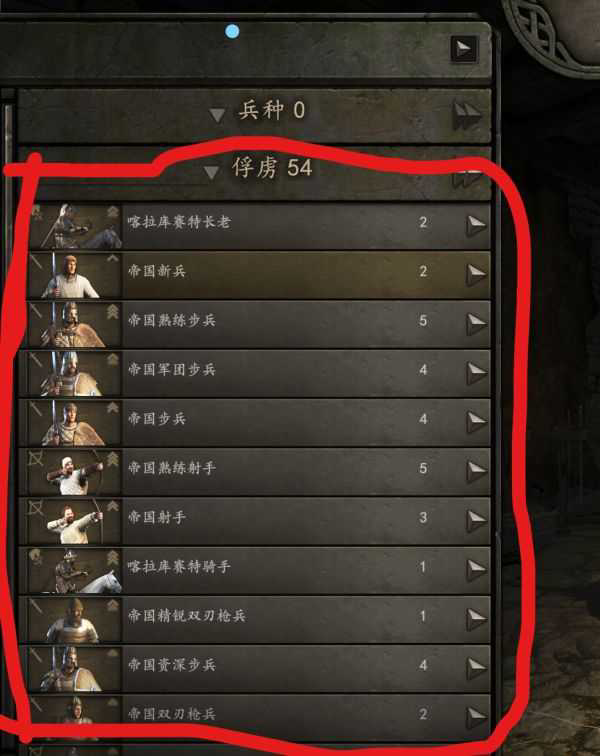Click transfer-all double arrow beside 兵种

pos(467,116)
